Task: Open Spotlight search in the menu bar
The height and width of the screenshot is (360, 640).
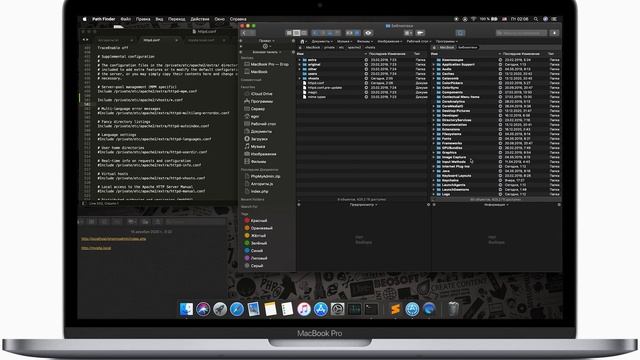Action: (536, 19)
